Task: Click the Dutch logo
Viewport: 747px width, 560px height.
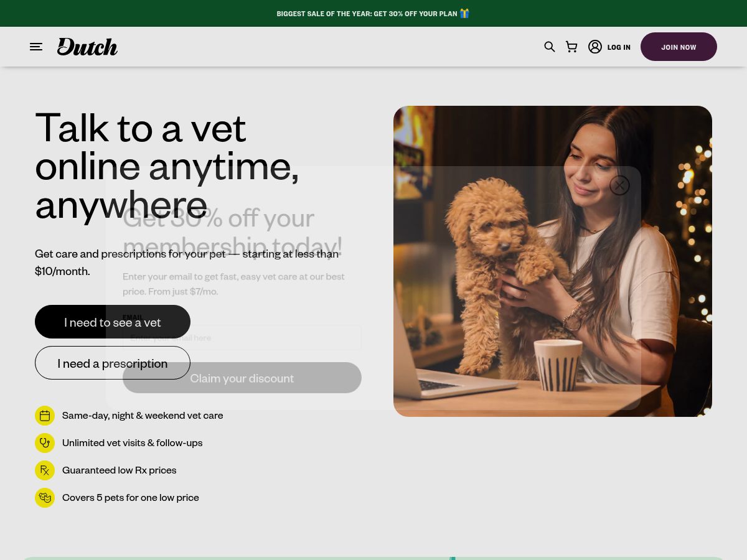Action: [x=87, y=47]
